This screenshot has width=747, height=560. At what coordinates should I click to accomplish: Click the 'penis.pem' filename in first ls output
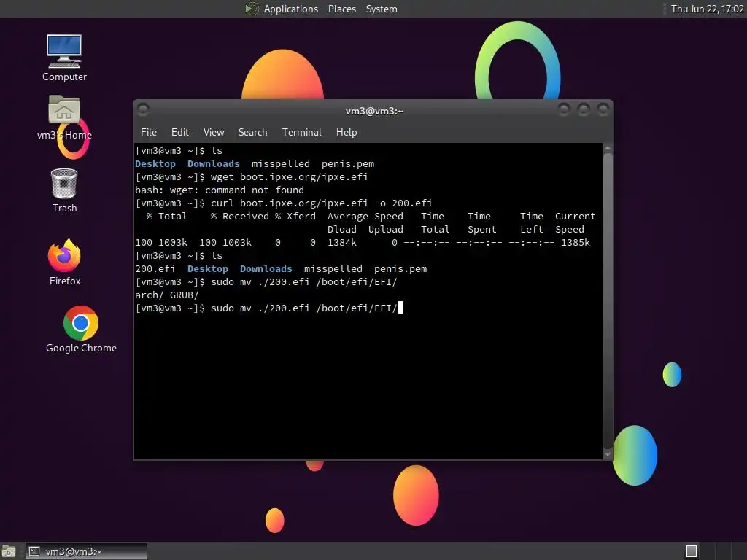coord(348,164)
